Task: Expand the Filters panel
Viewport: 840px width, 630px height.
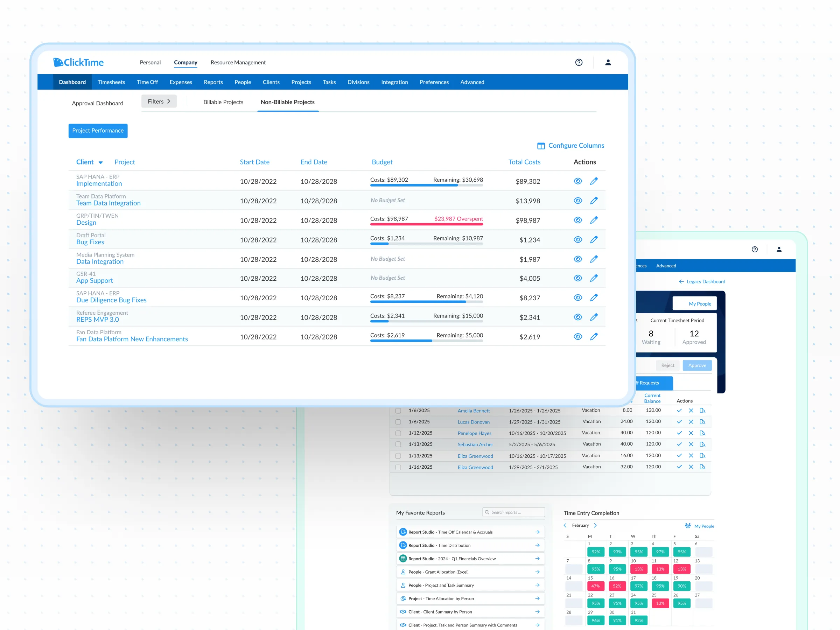Action: click(x=159, y=101)
